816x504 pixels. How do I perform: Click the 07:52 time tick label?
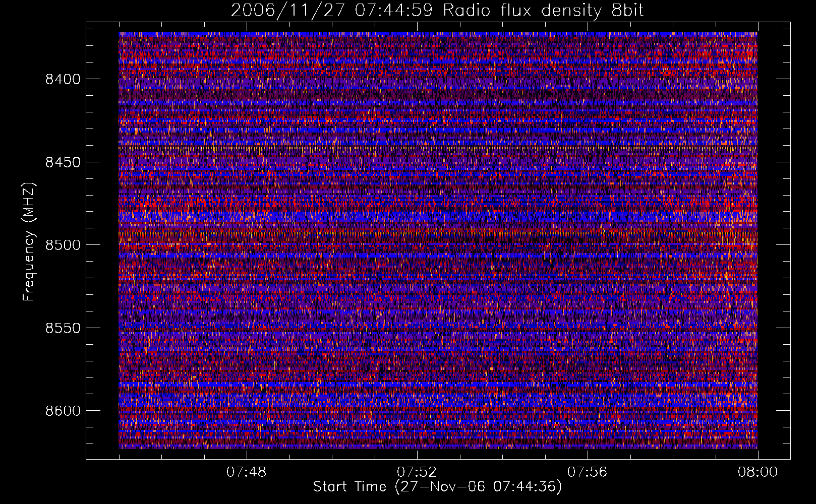(x=417, y=472)
